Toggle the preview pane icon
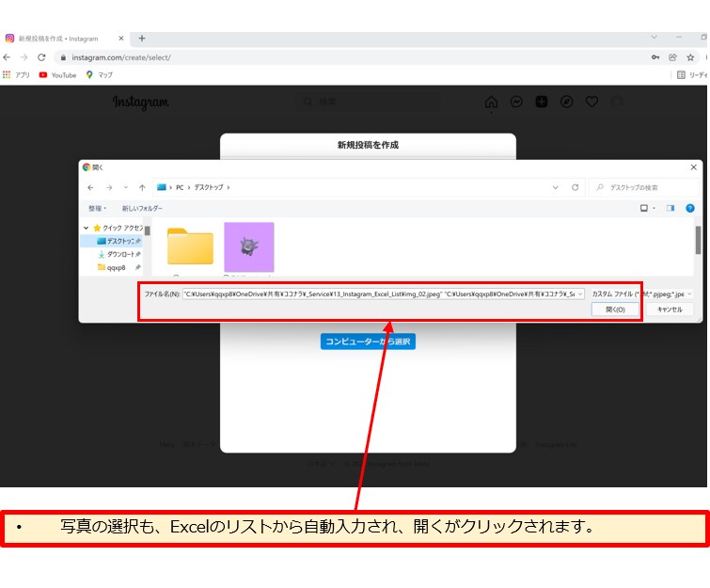 coord(671,208)
